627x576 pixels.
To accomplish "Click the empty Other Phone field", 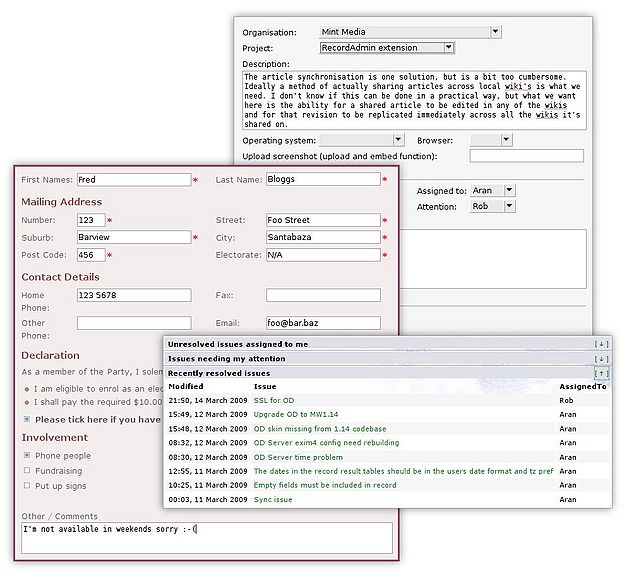I will (134, 323).
